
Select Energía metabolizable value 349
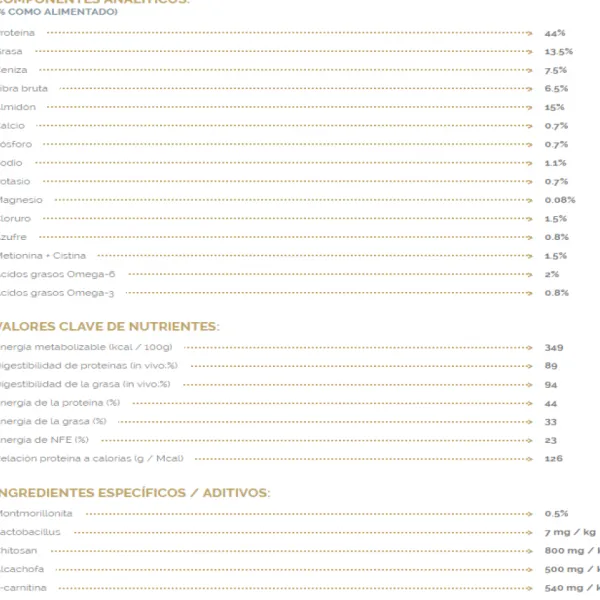[554, 347]
